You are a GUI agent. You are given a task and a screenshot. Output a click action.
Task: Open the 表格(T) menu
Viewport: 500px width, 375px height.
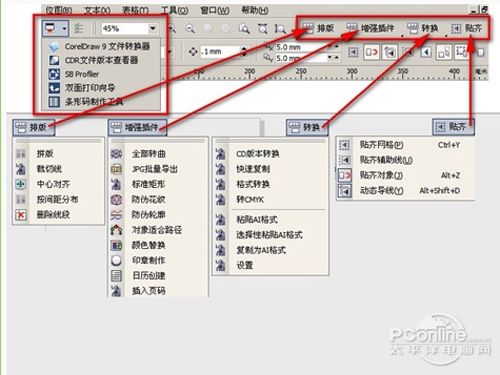click(x=135, y=10)
